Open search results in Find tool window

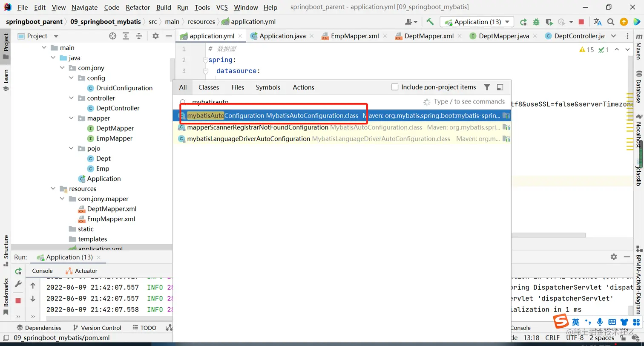click(x=500, y=87)
